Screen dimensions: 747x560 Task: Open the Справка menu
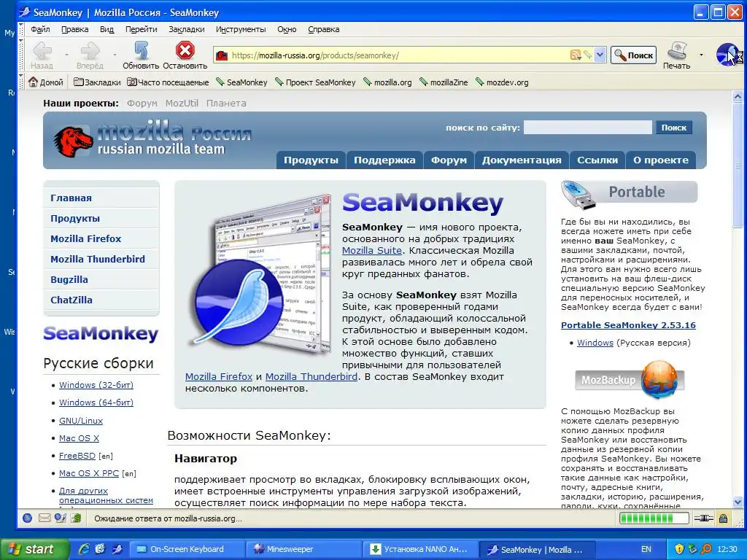click(x=323, y=29)
